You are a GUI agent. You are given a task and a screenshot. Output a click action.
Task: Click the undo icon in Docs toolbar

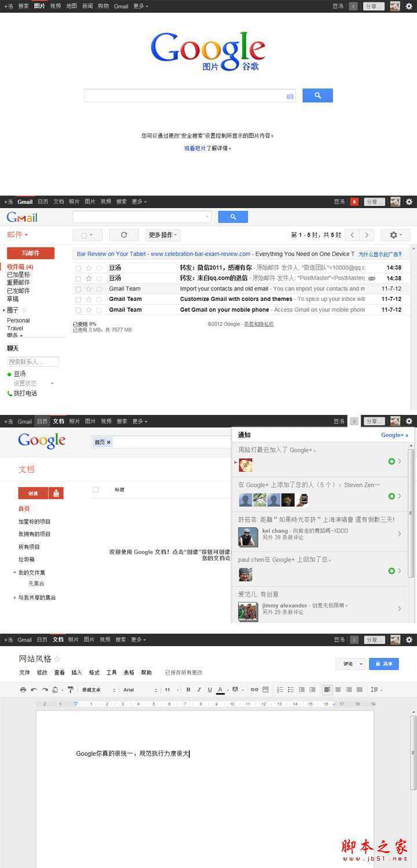point(34,690)
